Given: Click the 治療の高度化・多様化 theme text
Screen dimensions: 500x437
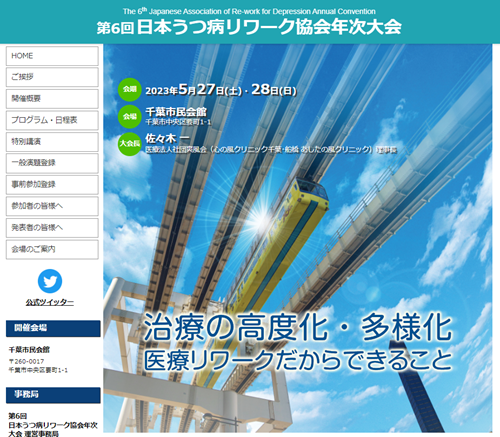Looking at the screenshot, I should tap(298, 328).
